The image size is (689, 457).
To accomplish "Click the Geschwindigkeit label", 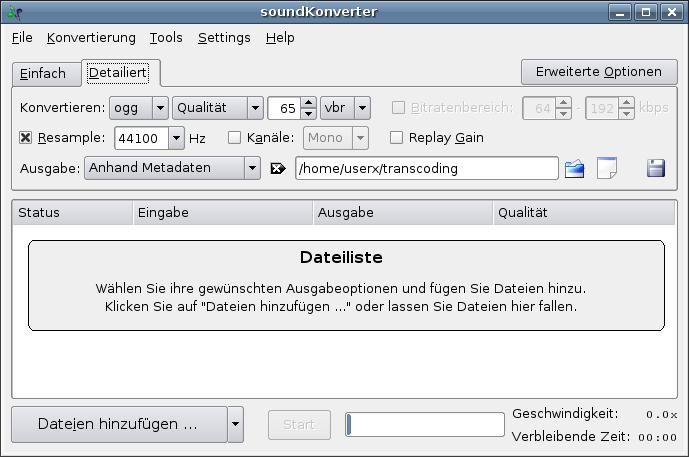I will pos(565,414).
